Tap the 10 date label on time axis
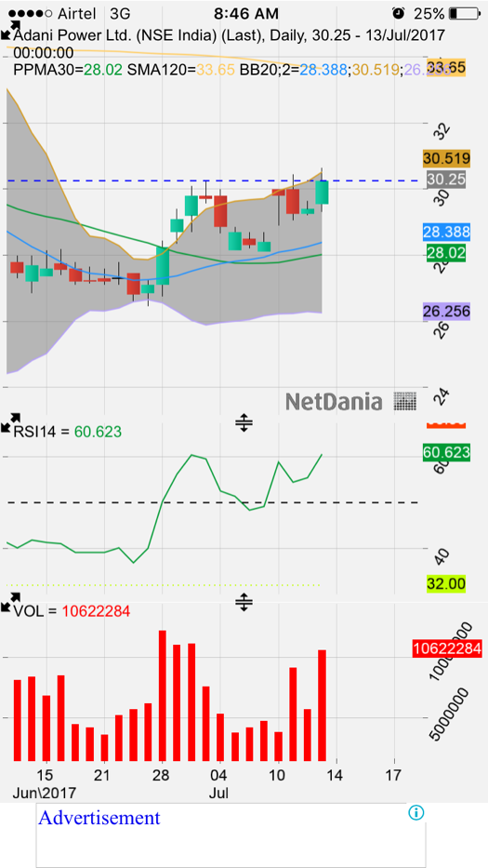Image resolution: width=488 pixels, height=868 pixels. (278, 774)
